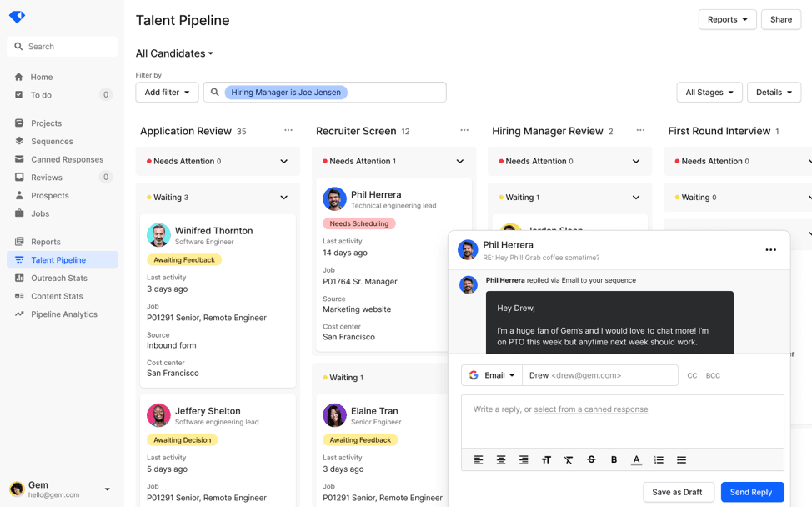Open Jobs from the sidebar

38,213
